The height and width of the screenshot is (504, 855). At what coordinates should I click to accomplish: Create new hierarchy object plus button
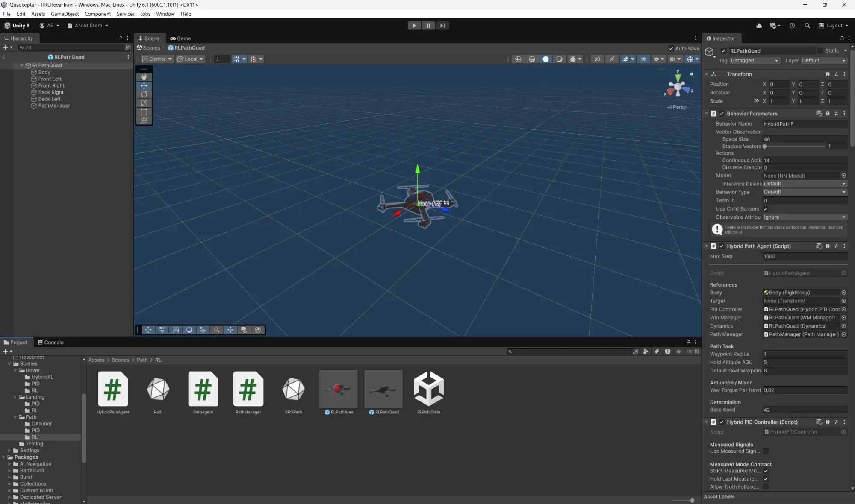pyautogui.click(x=7, y=47)
